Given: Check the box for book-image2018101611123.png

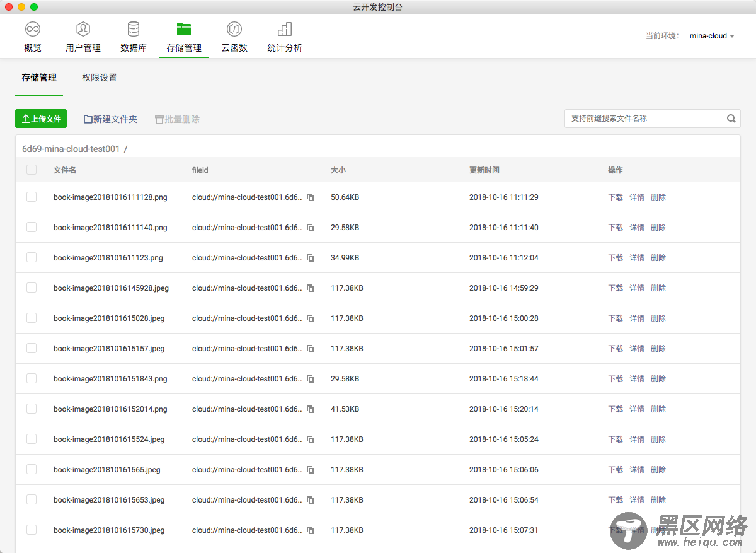Looking at the screenshot, I should [x=31, y=257].
